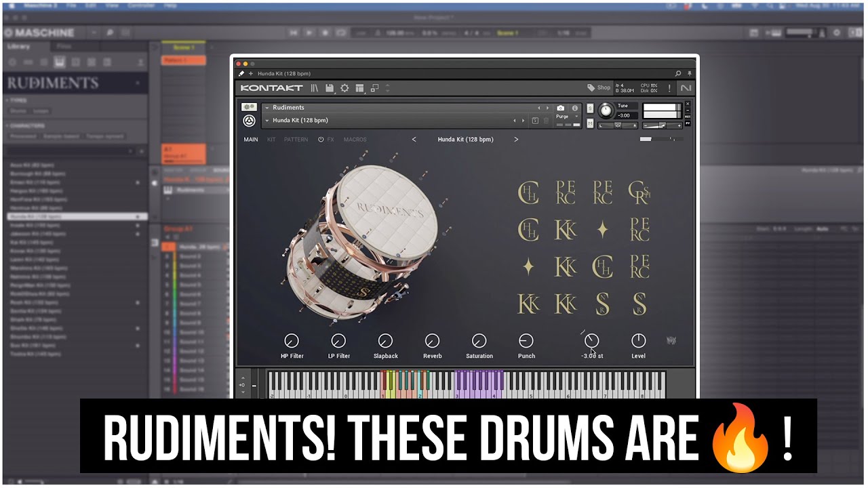Trigger the PERC pad beside the CRSH pad

click(602, 192)
